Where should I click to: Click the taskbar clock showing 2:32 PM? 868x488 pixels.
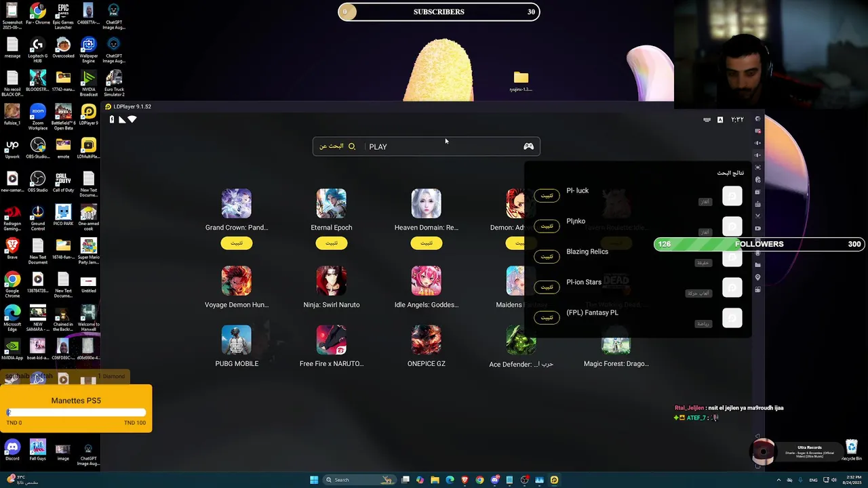[x=854, y=480]
